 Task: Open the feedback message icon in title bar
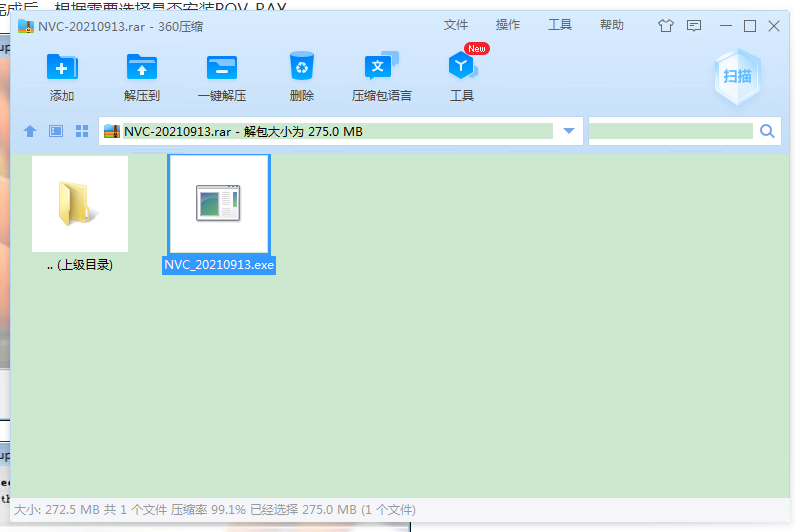coord(694,26)
